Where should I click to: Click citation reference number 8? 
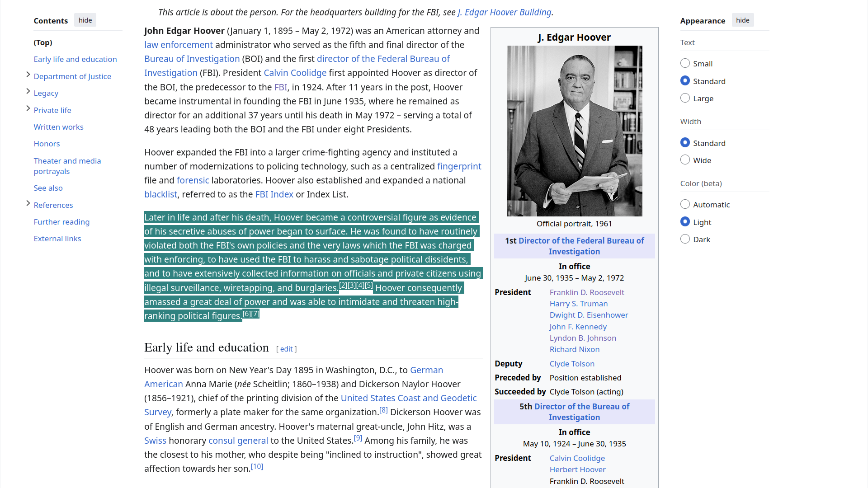(383, 410)
